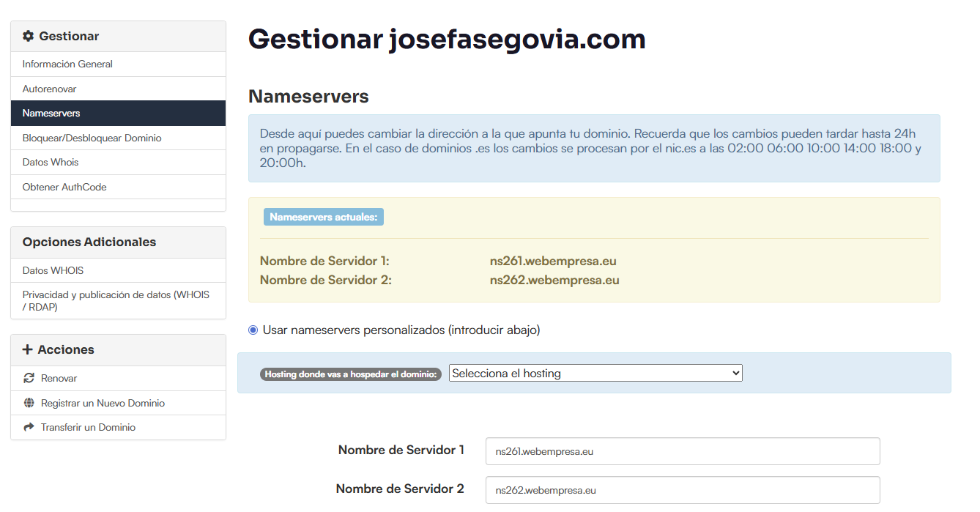The image size is (980, 512).
Task: Select the Nameservers sidebar item
Action: click(x=51, y=114)
